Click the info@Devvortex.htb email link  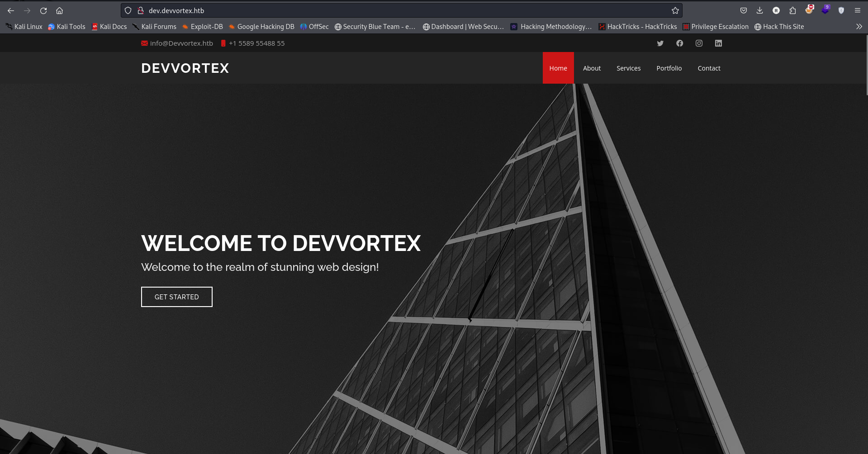click(181, 43)
